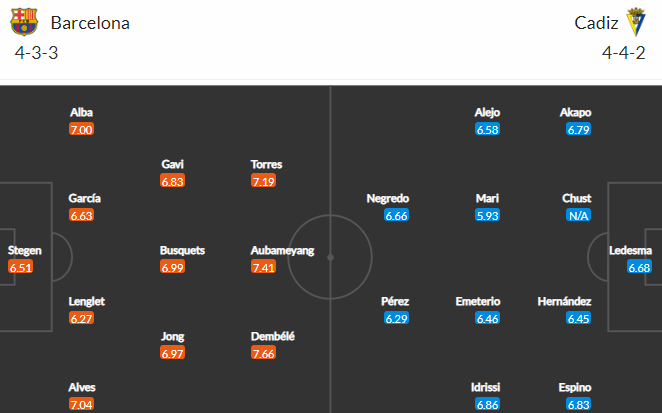Screen dimensions: 662x413
Task: Select Dembélé's 7.66 rating badge
Action: pos(263,353)
